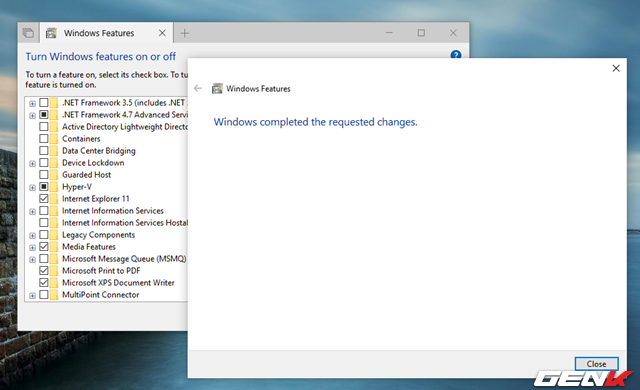Select the Windows Features tab
Screen dimensions: 640x390
tap(107, 33)
